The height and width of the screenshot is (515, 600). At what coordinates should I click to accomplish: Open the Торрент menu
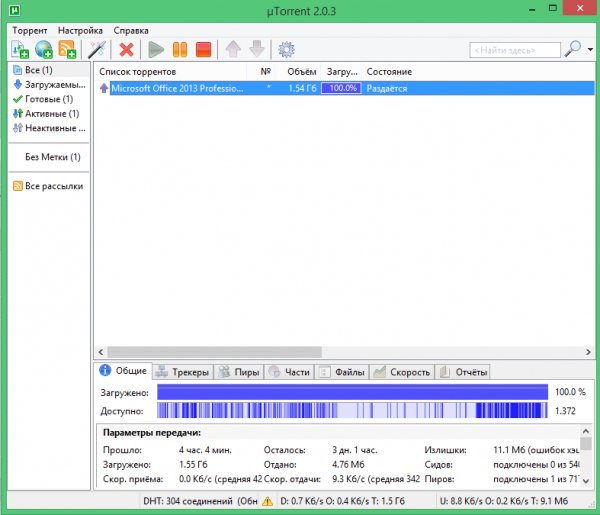30,31
